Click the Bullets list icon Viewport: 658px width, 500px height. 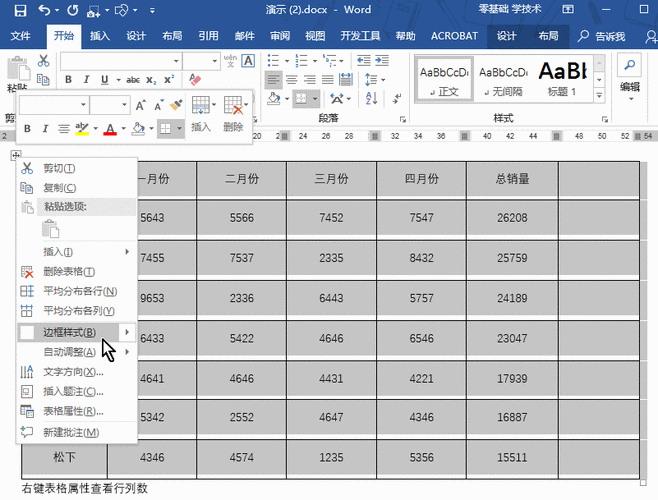[x=273, y=61]
